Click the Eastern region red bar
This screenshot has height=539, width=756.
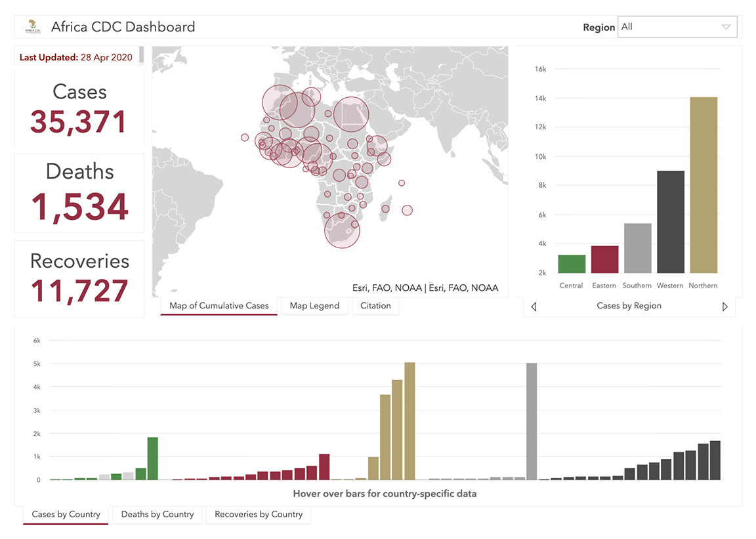(x=604, y=259)
